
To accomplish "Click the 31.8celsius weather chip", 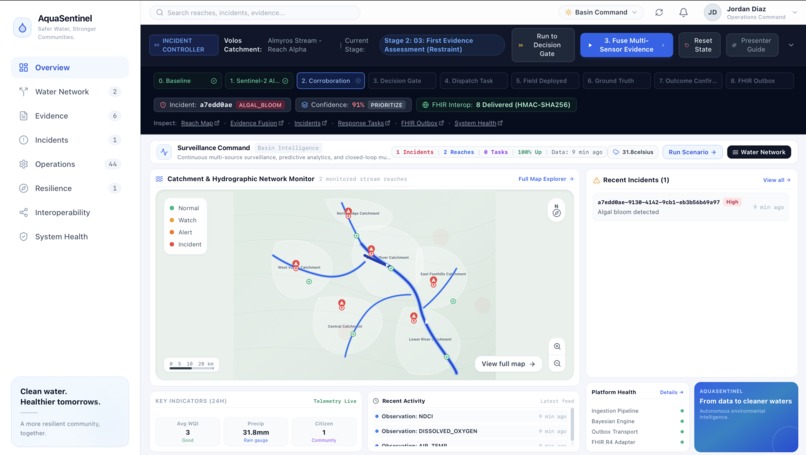I will point(633,152).
